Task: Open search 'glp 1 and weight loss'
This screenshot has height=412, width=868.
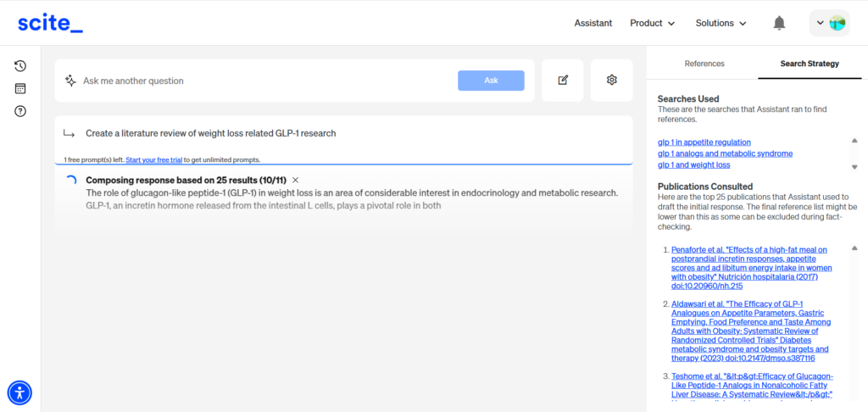Action: pyautogui.click(x=693, y=164)
